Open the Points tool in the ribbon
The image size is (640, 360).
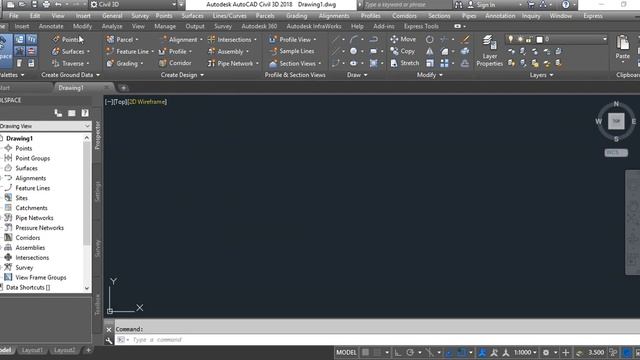click(67, 40)
